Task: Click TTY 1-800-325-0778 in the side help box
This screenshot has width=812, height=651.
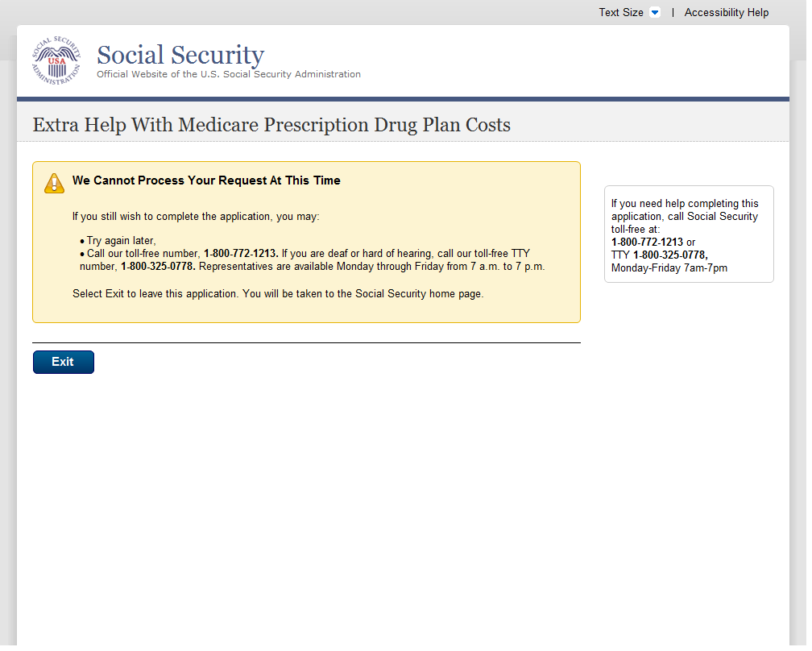Action: [669, 255]
